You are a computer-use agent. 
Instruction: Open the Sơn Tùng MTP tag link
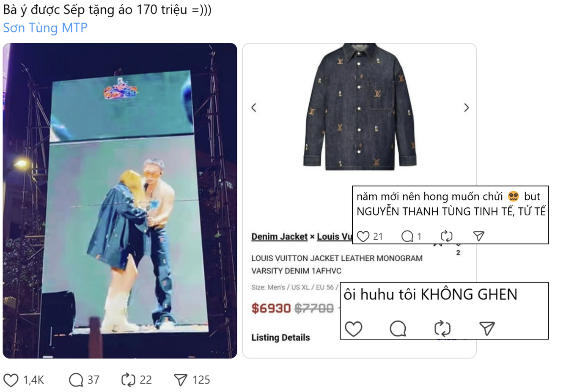(x=45, y=28)
